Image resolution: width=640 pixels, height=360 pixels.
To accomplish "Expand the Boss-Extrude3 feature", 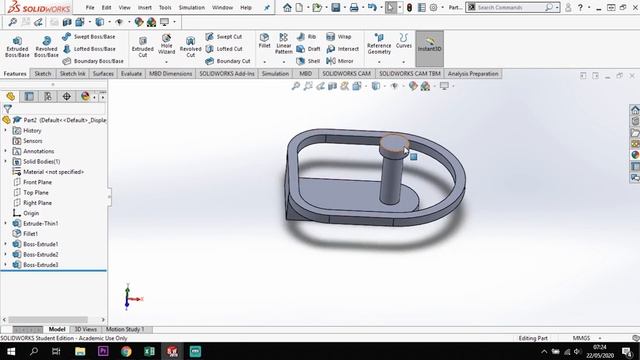I will tap(5, 265).
